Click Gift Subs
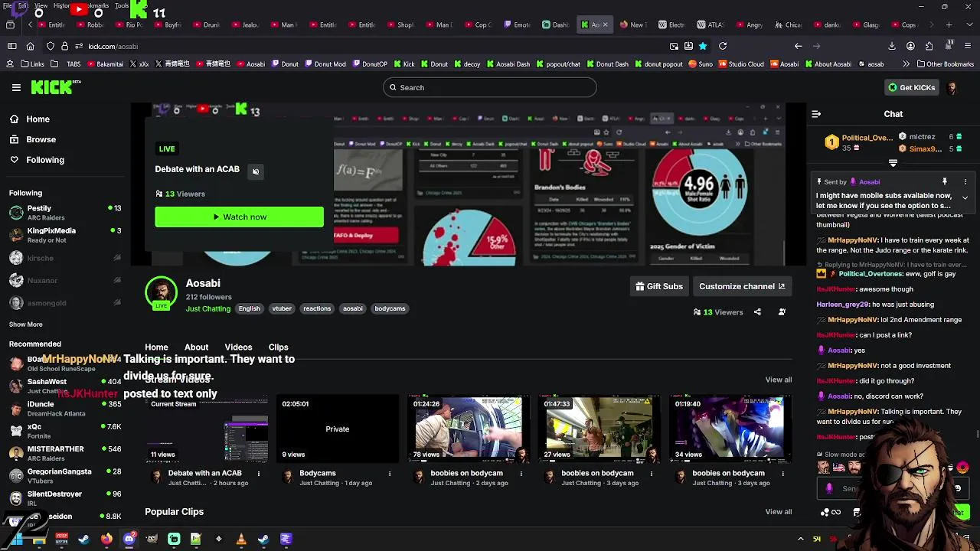This screenshot has height=551, width=980. (x=659, y=286)
